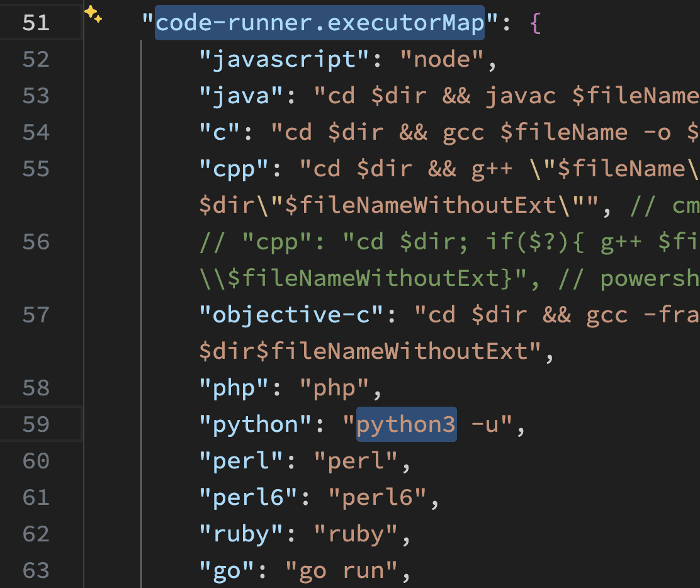Click the highlighted python3 text
This screenshot has width=700, height=588.
(x=406, y=424)
